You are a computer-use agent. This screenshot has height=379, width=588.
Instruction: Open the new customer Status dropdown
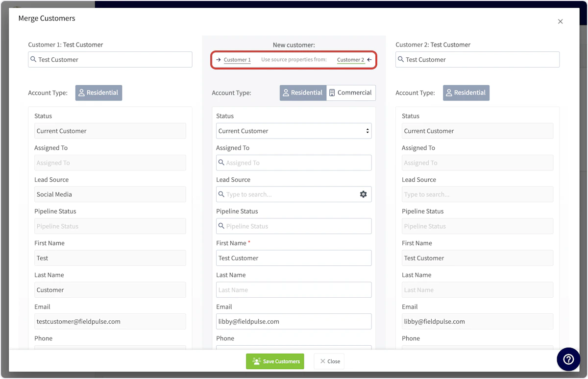[294, 131]
